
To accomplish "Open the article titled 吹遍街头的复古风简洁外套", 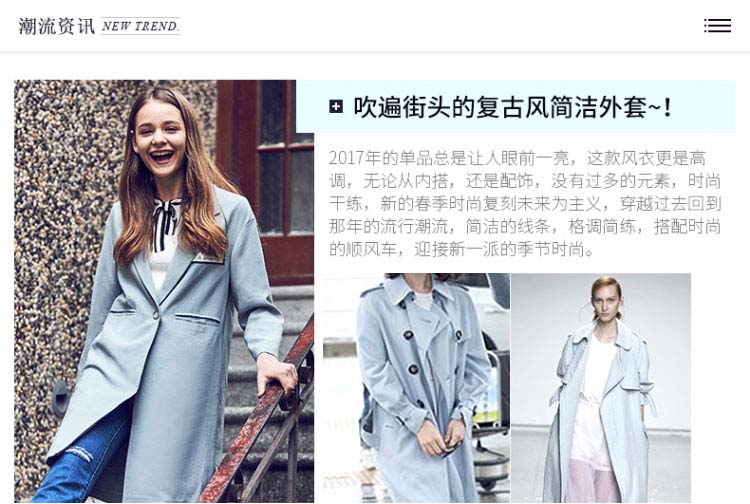I will point(512,107).
